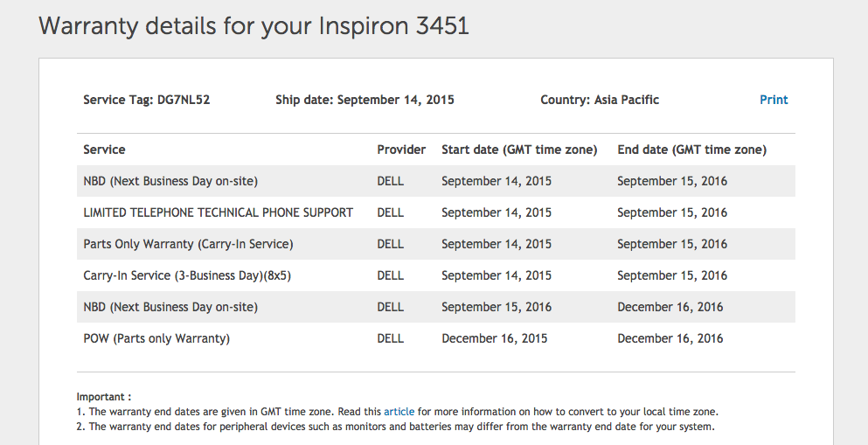Select the Carry-In Service (3-Business Day)(8x5) row
Screen dimensions: 868x445
[x=435, y=275]
